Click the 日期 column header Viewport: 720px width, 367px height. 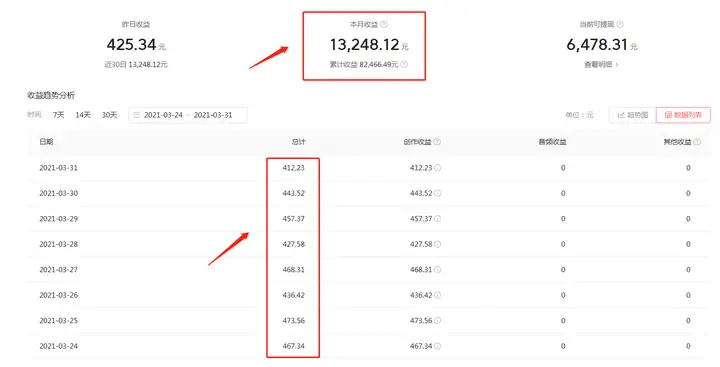point(46,142)
